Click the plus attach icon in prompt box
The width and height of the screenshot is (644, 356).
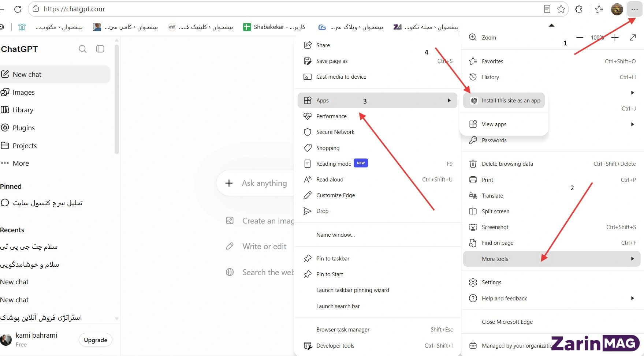click(x=229, y=183)
